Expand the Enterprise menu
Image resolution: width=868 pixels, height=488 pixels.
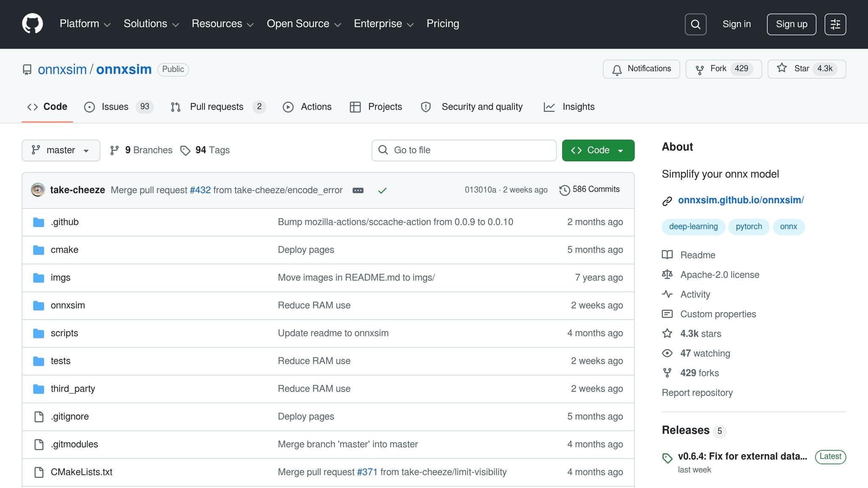click(384, 24)
